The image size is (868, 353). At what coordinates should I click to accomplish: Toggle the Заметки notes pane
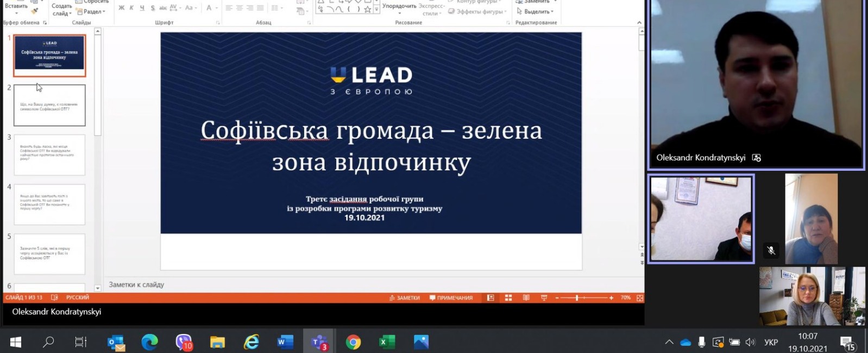[405, 298]
